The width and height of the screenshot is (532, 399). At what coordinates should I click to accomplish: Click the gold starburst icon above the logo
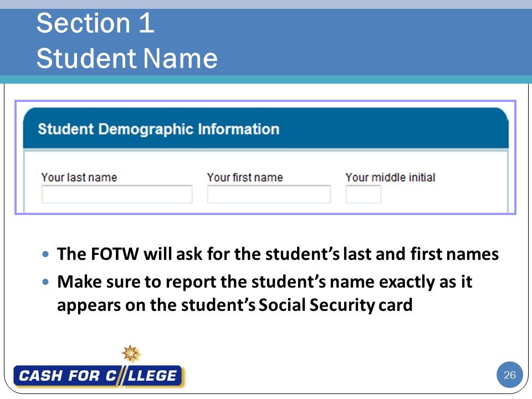(131, 354)
